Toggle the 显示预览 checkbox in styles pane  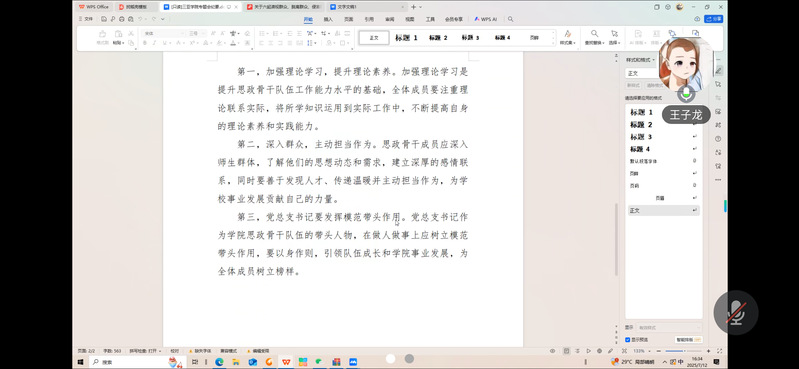628,339
